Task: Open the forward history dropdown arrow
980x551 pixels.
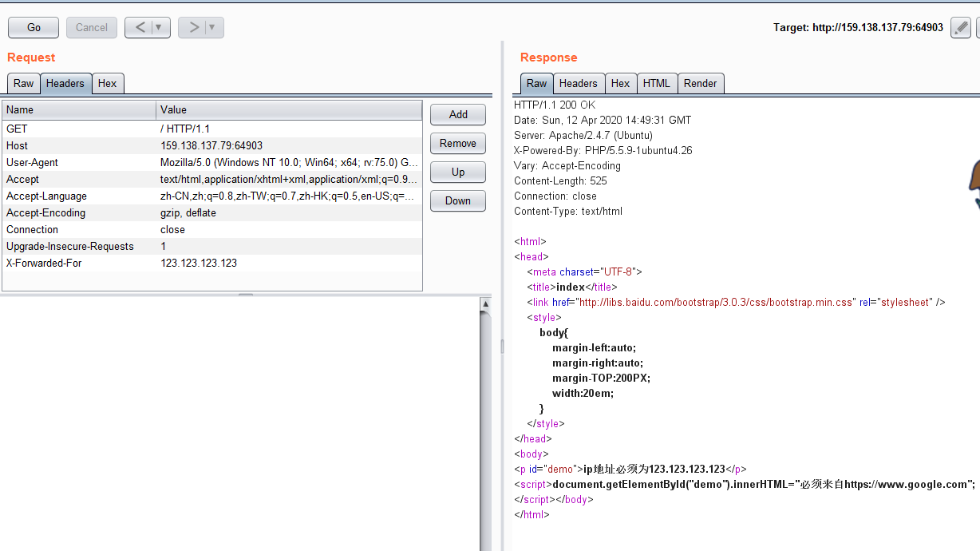Action: (214, 27)
